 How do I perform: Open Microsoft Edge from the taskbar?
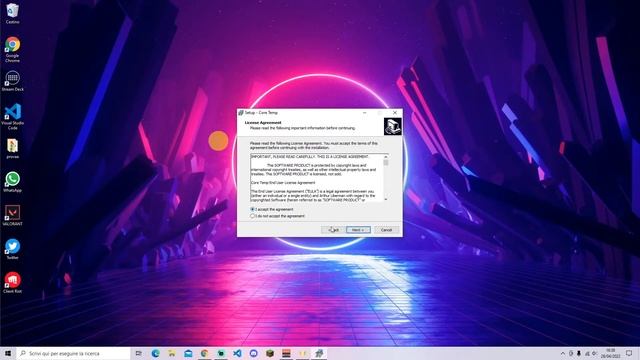(x=156, y=353)
